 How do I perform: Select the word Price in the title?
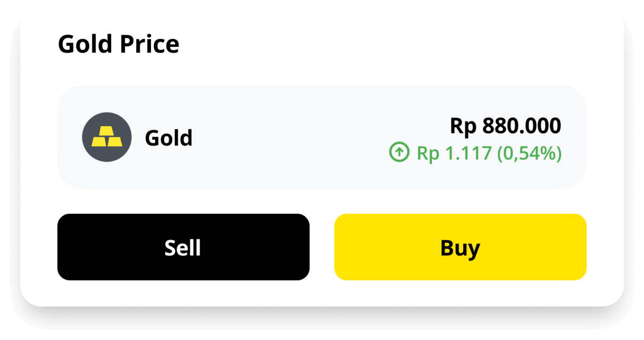click(149, 44)
